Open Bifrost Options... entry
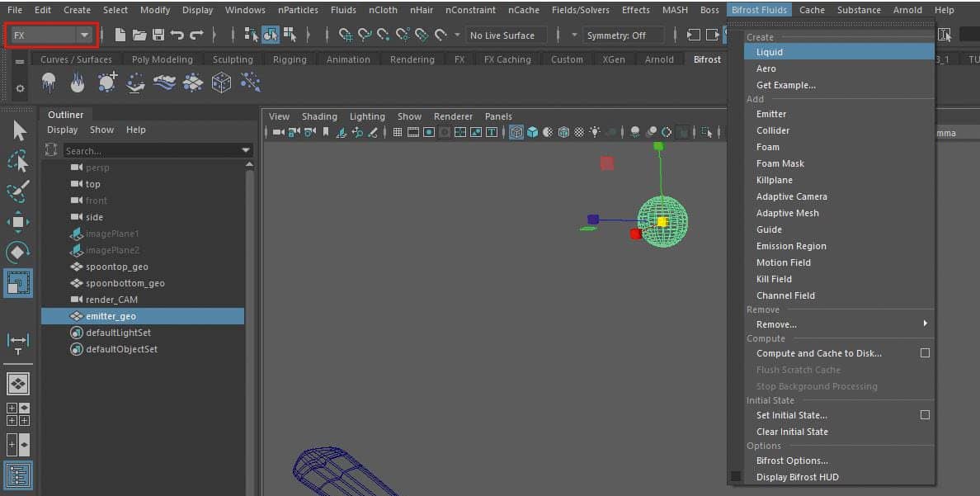The height and width of the screenshot is (496, 980). (x=839, y=461)
